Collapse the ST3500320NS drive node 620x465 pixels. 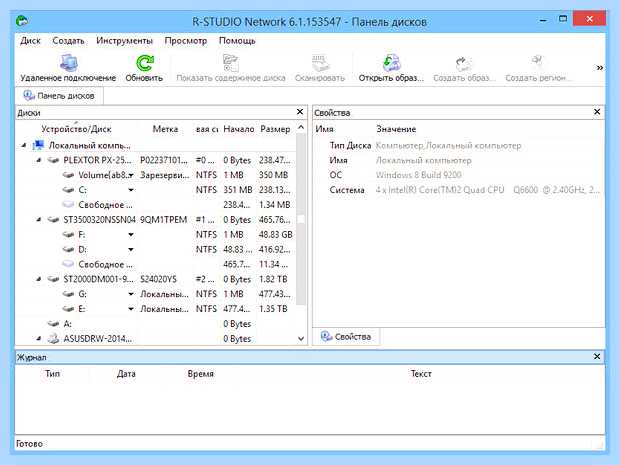tap(39, 219)
